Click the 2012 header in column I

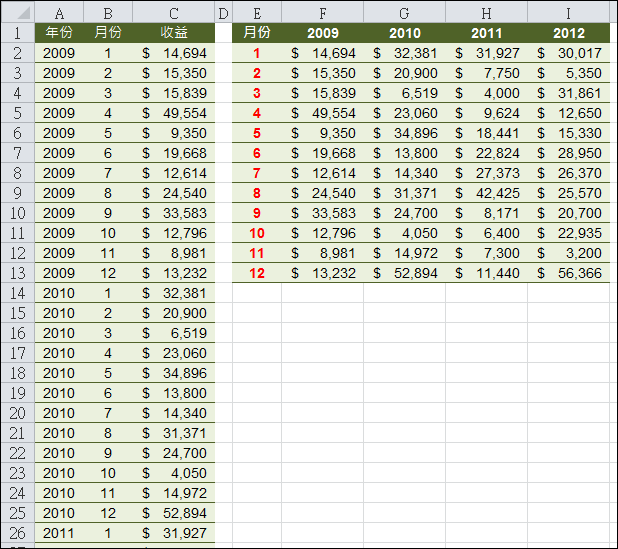point(568,33)
